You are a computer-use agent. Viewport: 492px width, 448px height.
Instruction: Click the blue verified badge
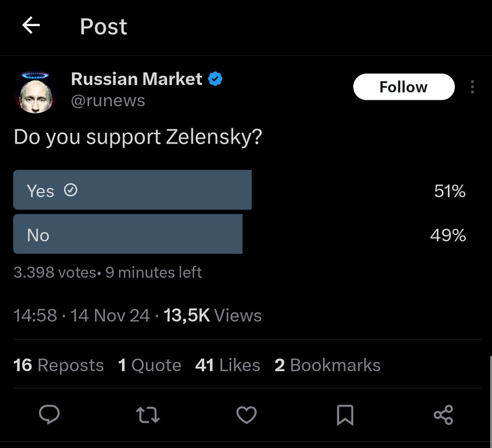[x=215, y=79]
